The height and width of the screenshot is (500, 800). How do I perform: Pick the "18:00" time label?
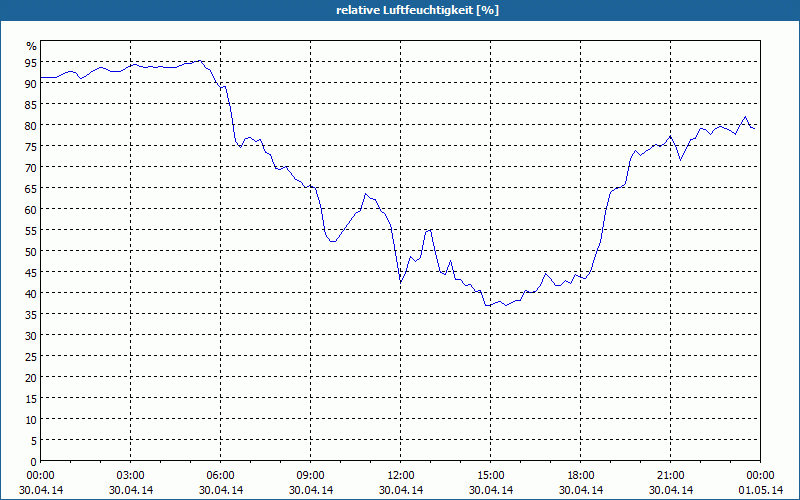click(x=581, y=476)
